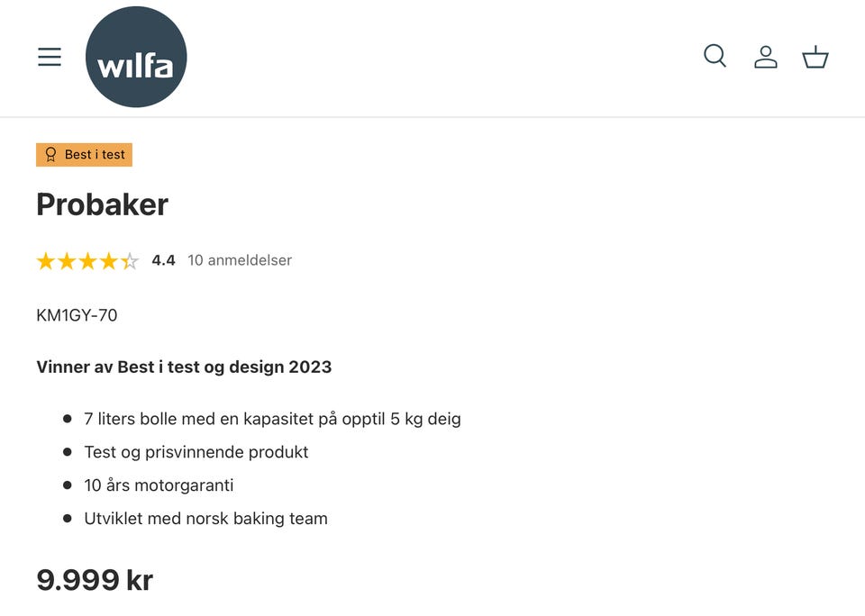Click the 9.999 kr price
Screen dimensions: 865x616
pyautogui.click(x=95, y=579)
